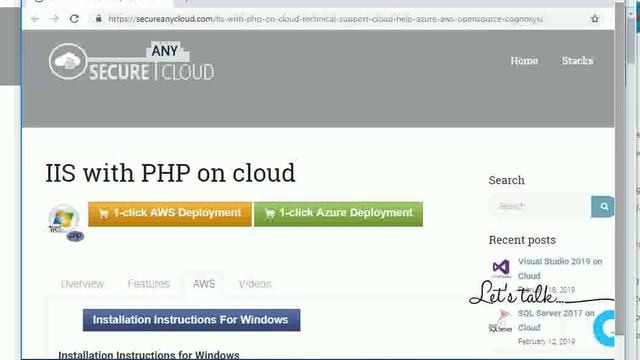This screenshot has height=360, width=640.
Task: Select the AWS tab
Action: click(x=204, y=284)
